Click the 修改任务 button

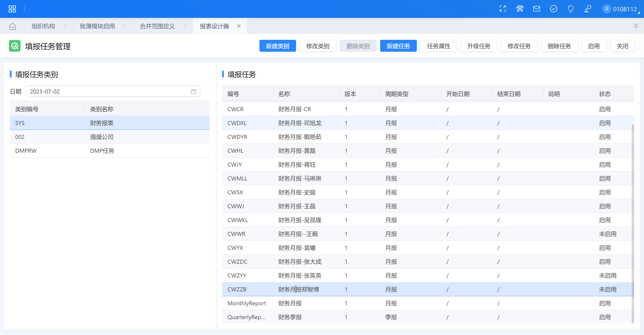tap(519, 46)
